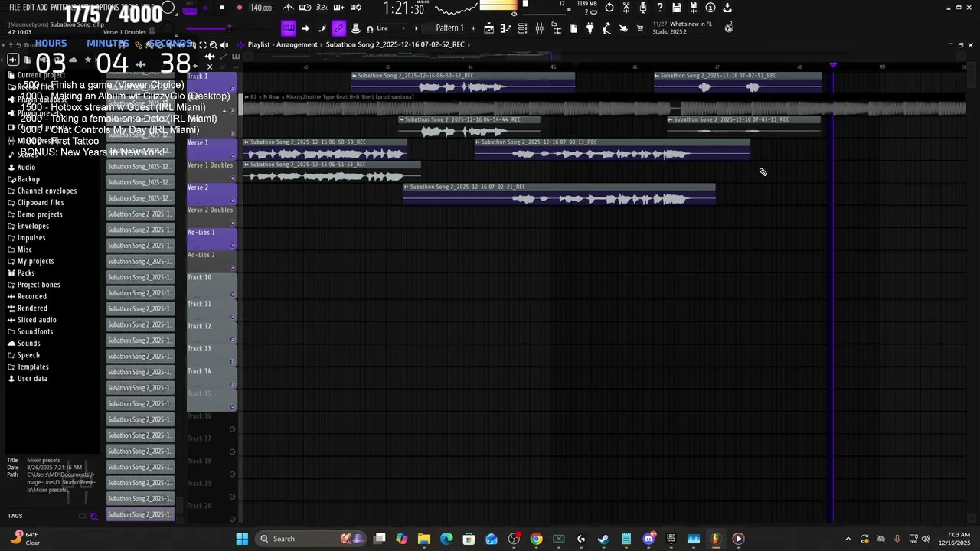Click the globe news icon
This screenshot has height=551, width=980.
point(729,28)
